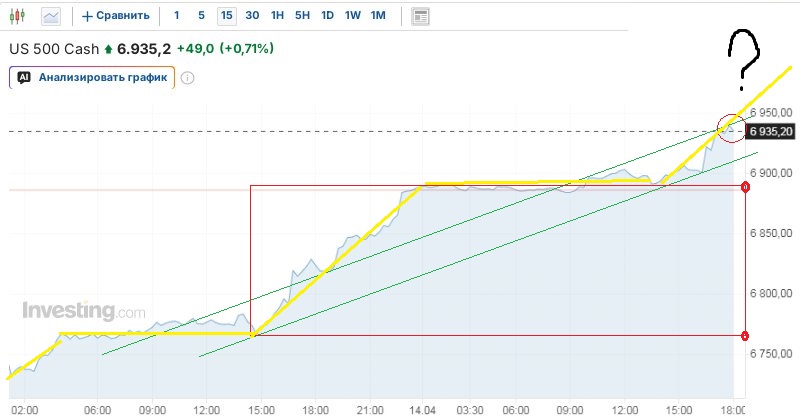Click the green up arrow by price

(109, 47)
